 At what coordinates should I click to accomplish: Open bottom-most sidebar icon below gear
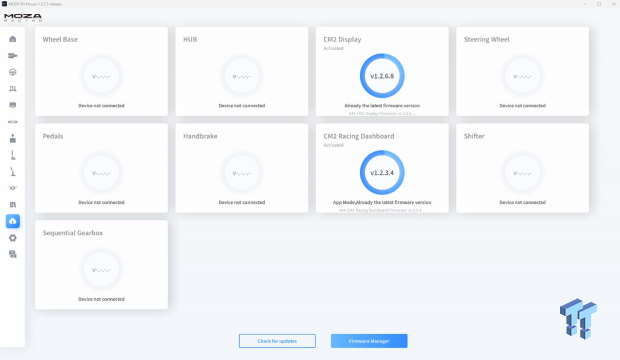tap(13, 254)
